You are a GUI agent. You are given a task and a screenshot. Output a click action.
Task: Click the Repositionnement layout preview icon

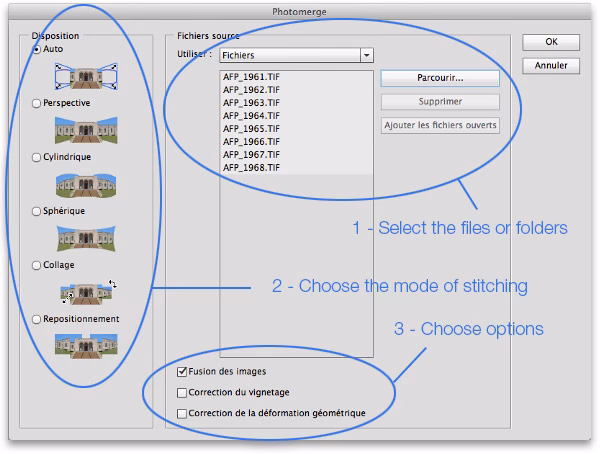point(86,346)
